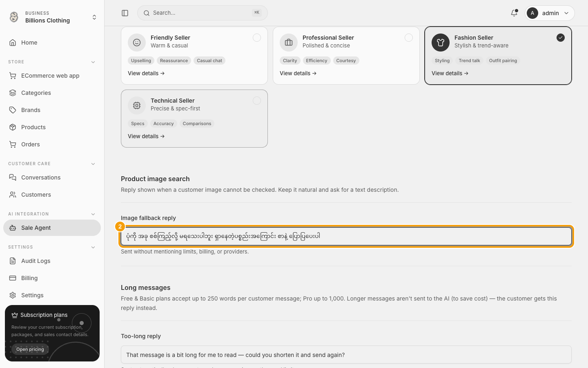Click the Professional Seller briefcase icon
This screenshot has width=588, height=368.
[x=289, y=43]
